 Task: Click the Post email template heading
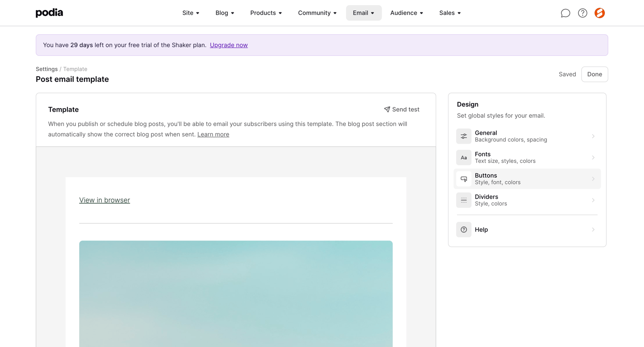(x=72, y=79)
